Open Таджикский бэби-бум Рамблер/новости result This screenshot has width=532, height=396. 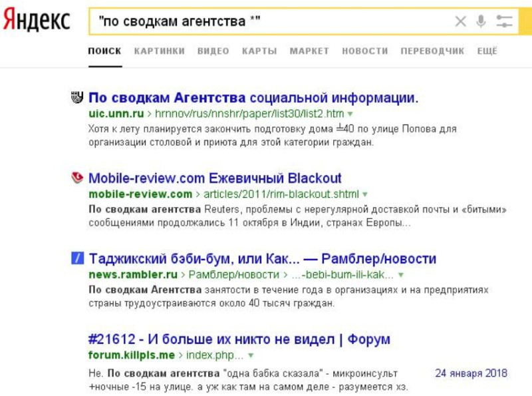(263, 259)
